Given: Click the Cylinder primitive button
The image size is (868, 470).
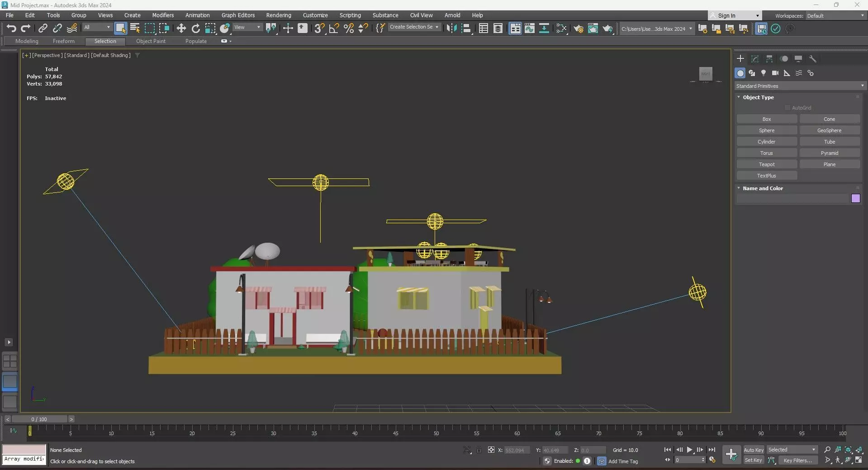Looking at the screenshot, I should (x=767, y=142).
